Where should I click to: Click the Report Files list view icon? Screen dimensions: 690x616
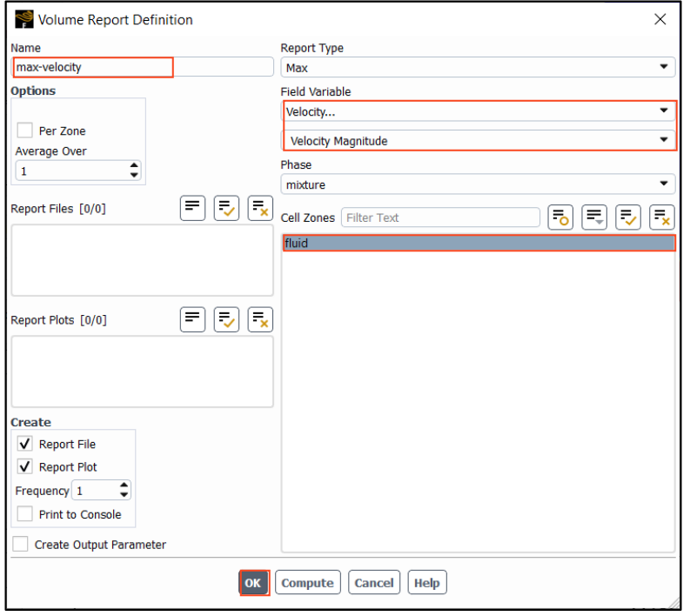[193, 209]
